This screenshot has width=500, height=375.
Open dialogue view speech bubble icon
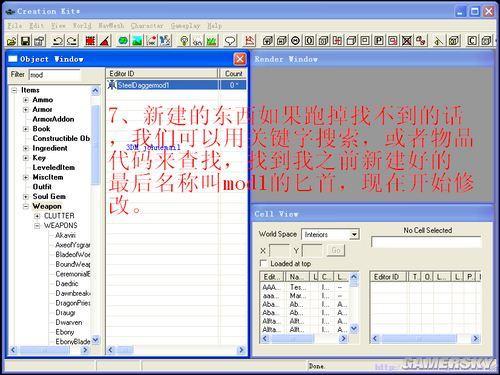click(230, 41)
